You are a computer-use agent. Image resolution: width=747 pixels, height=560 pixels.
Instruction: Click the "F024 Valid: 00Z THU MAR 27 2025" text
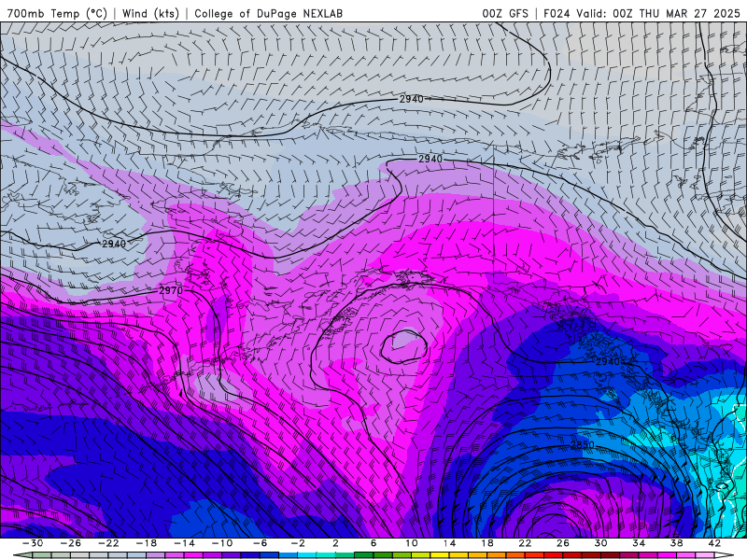(x=641, y=13)
